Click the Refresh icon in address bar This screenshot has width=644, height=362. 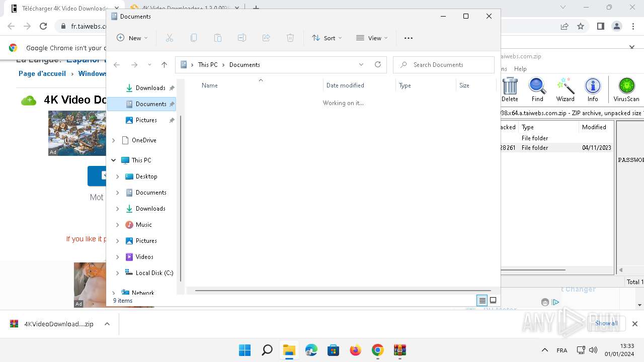378,64
